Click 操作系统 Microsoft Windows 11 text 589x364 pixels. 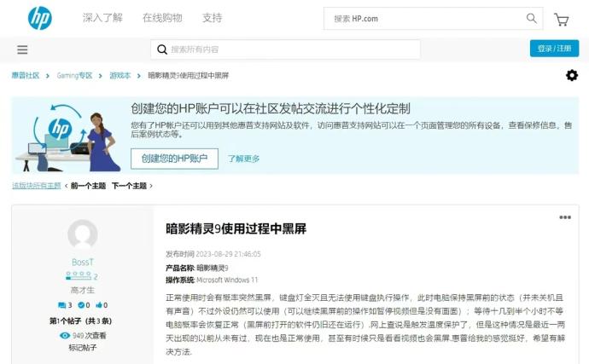[x=212, y=280]
